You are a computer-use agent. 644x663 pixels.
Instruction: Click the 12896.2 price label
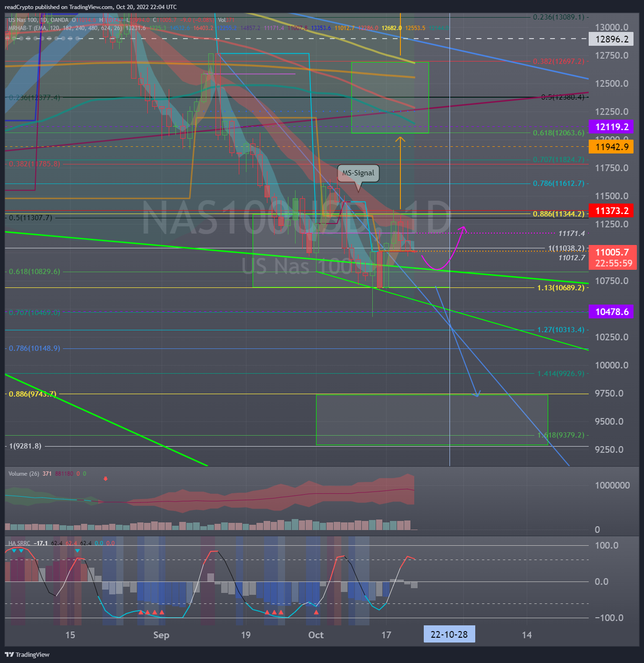coord(612,39)
